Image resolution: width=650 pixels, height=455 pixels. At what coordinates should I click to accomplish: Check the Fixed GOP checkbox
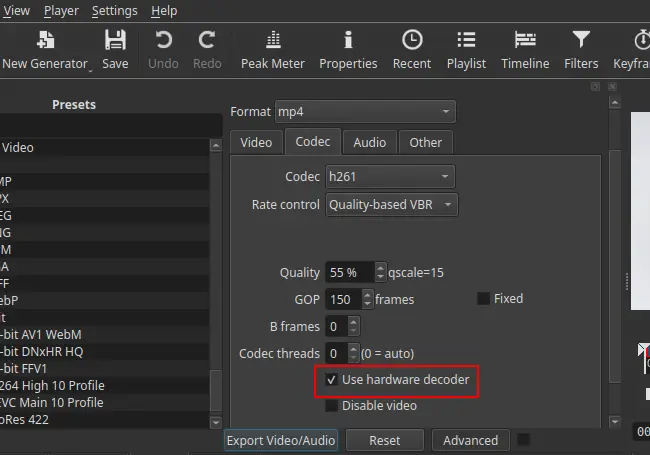[484, 299]
